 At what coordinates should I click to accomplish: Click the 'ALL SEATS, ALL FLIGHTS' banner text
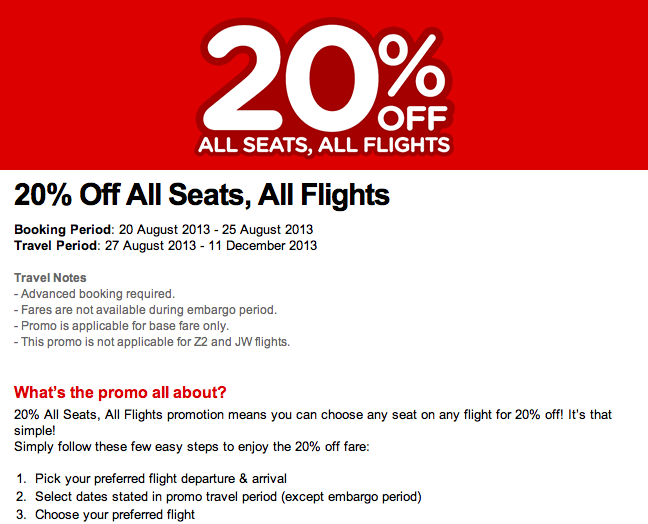coord(324,145)
